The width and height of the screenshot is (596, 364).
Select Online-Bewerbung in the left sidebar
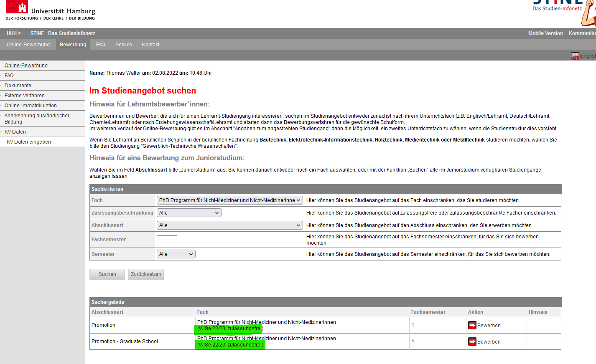[x=26, y=66]
